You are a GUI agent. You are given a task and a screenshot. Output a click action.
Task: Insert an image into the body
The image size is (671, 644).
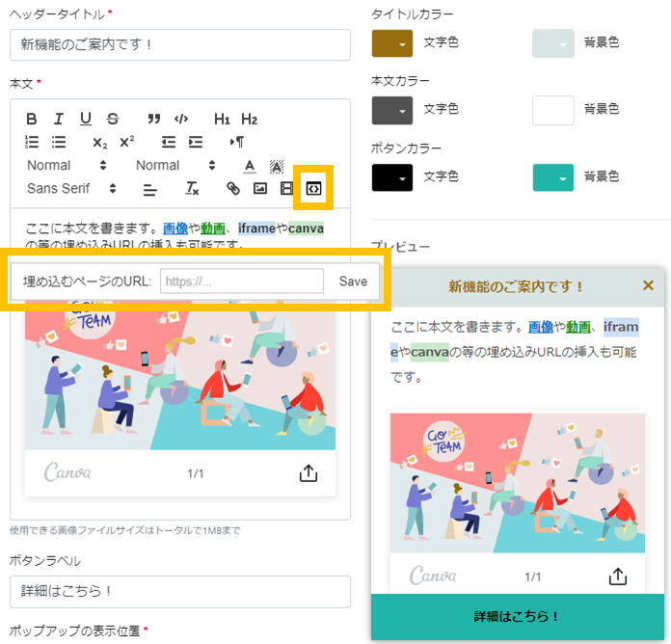coord(260,188)
